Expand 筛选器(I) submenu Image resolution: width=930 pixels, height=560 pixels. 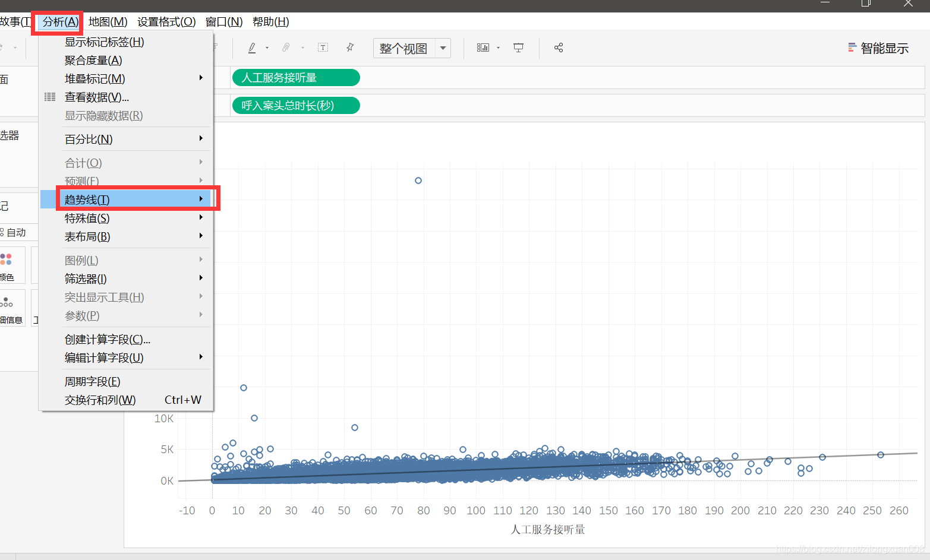tap(126, 279)
